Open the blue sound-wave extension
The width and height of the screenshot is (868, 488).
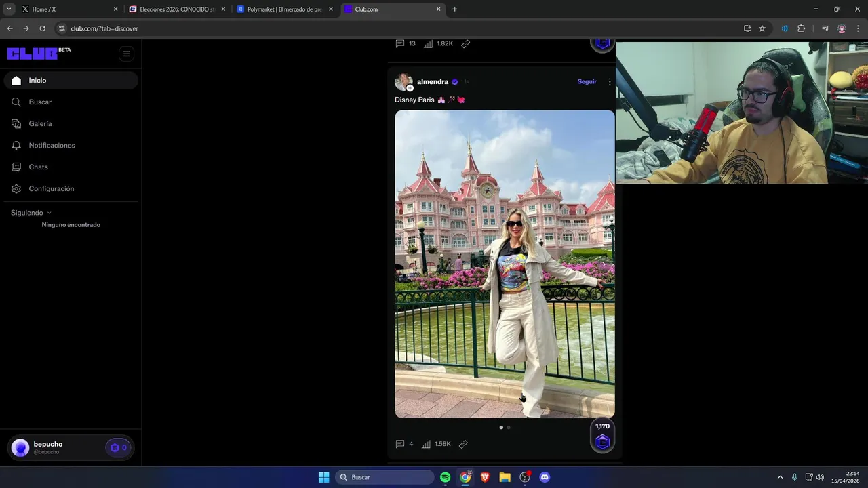click(785, 28)
